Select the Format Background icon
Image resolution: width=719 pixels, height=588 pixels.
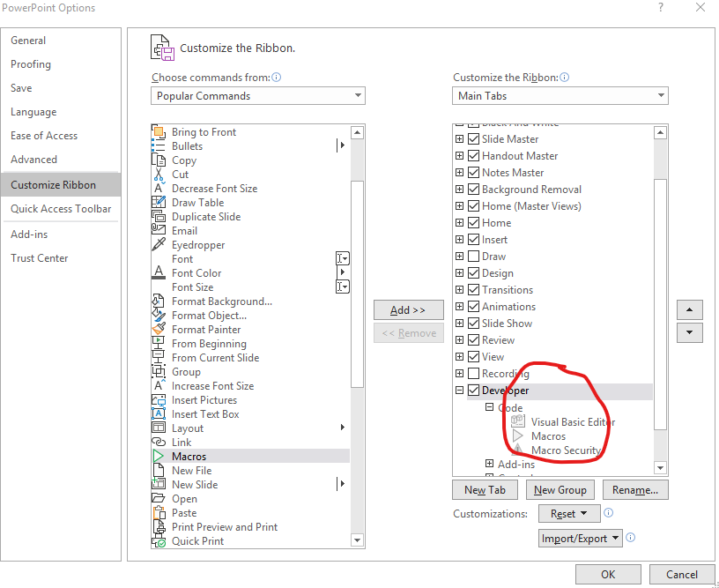pos(159,301)
